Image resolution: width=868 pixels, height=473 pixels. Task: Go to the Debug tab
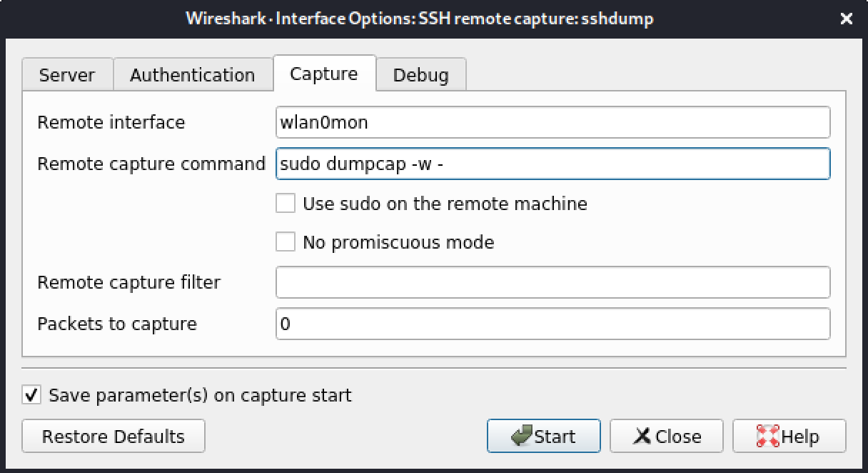tap(420, 75)
